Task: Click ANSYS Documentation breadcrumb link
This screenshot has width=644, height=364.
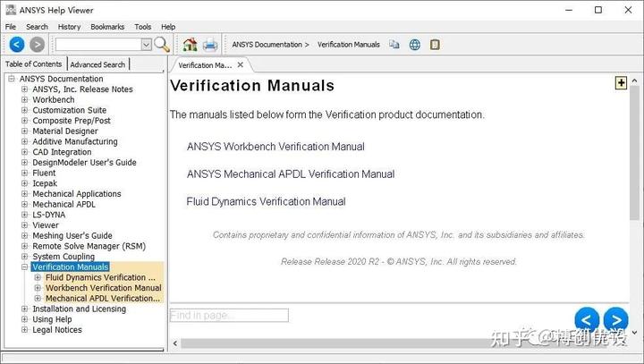Action: (267, 45)
